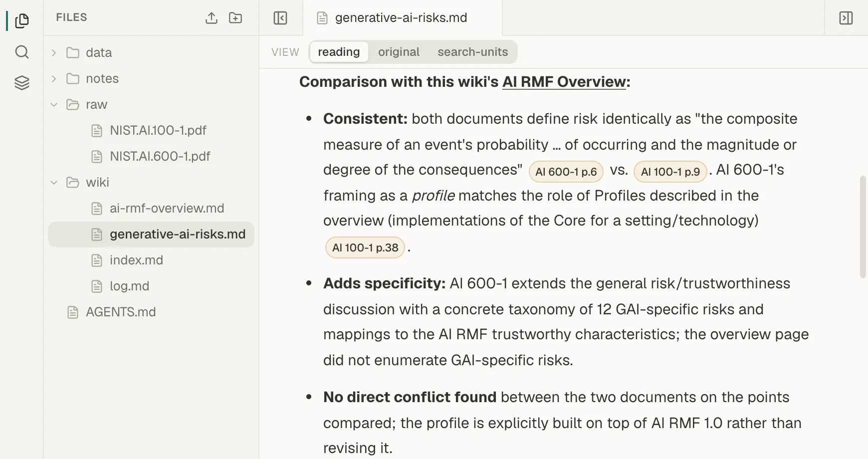The image size is (868, 459).
Task: Open log.md in the file tree
Action: [x=151, y=286]
